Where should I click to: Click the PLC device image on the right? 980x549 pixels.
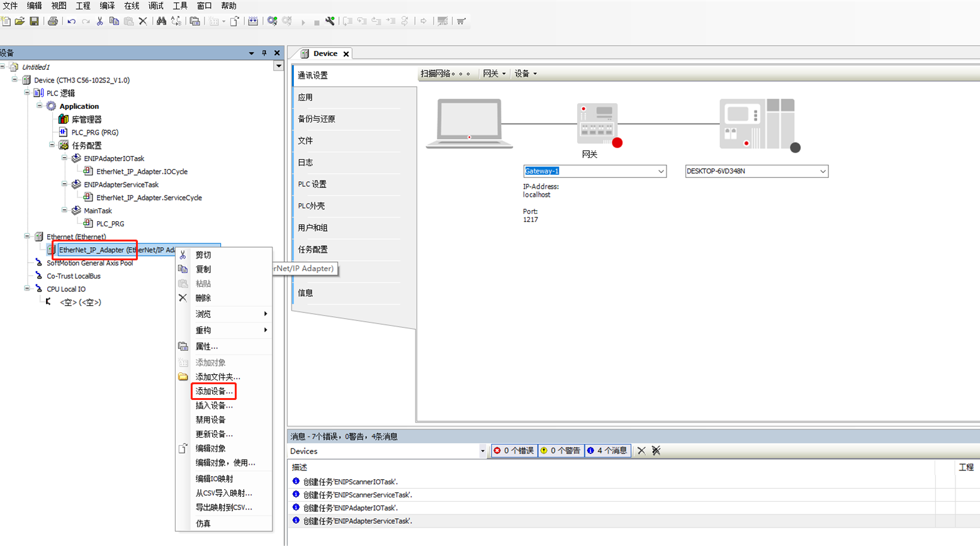757,124
